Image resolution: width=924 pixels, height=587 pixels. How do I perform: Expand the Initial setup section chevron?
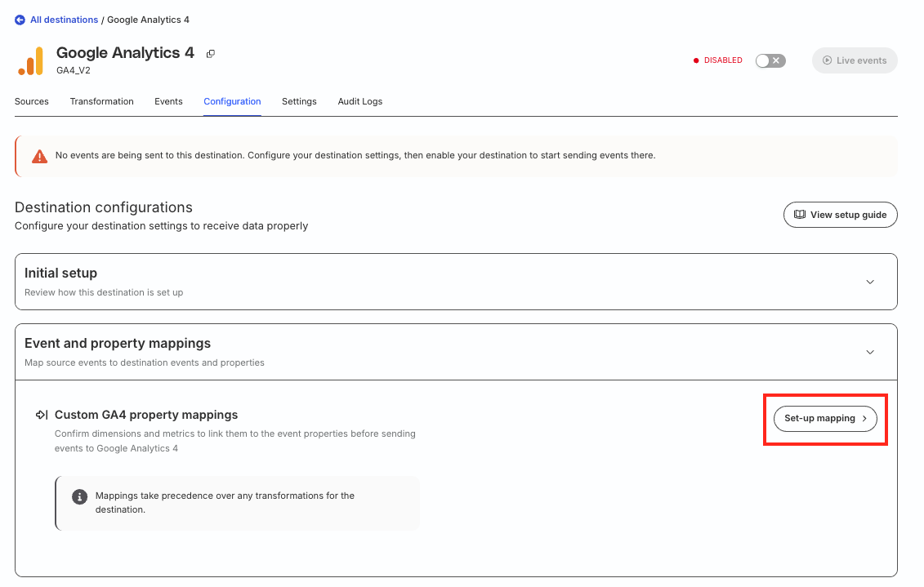coord(870,282)
